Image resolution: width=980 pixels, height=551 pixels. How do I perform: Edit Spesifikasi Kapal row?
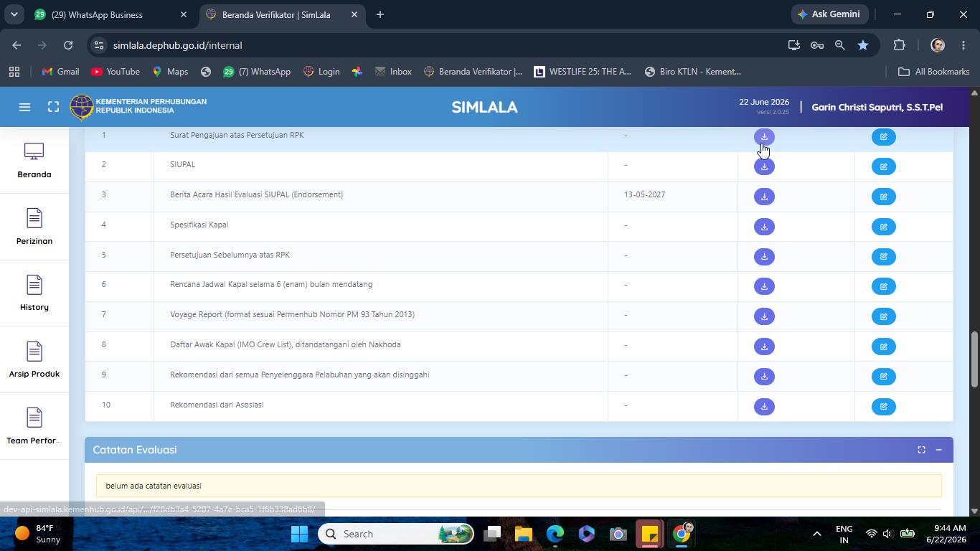[883, 227]
